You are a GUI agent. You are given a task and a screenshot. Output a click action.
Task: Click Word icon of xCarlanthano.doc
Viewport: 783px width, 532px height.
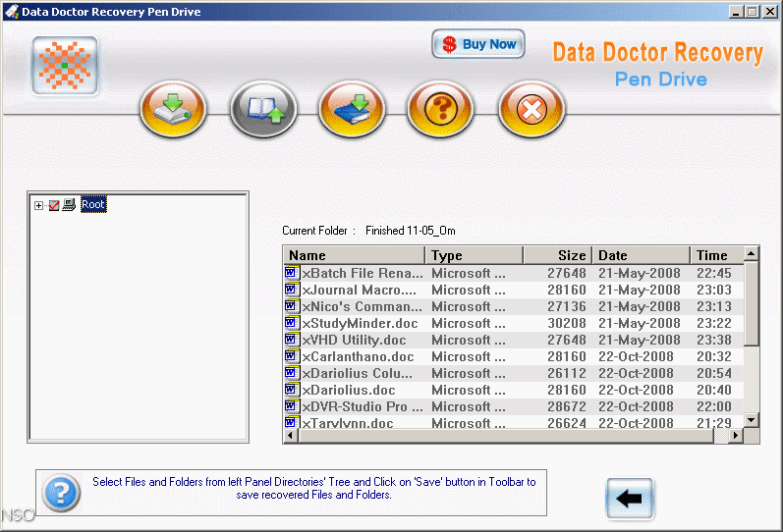(x=292, y=356)
